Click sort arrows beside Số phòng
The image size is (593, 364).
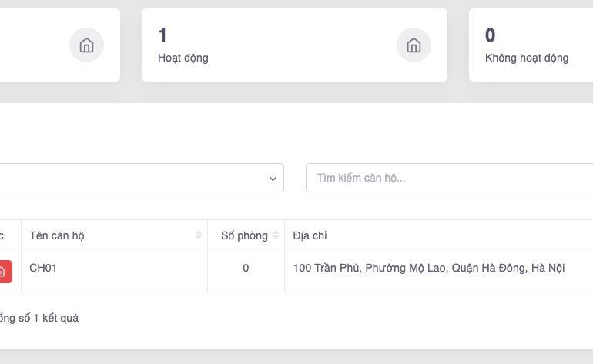[x=276, y=235]
